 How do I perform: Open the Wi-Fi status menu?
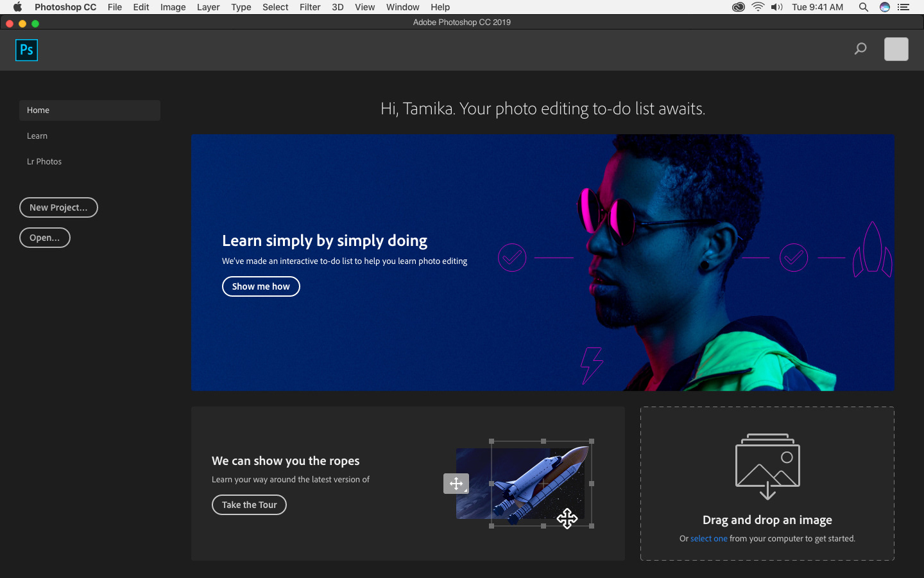click(758, 7)
